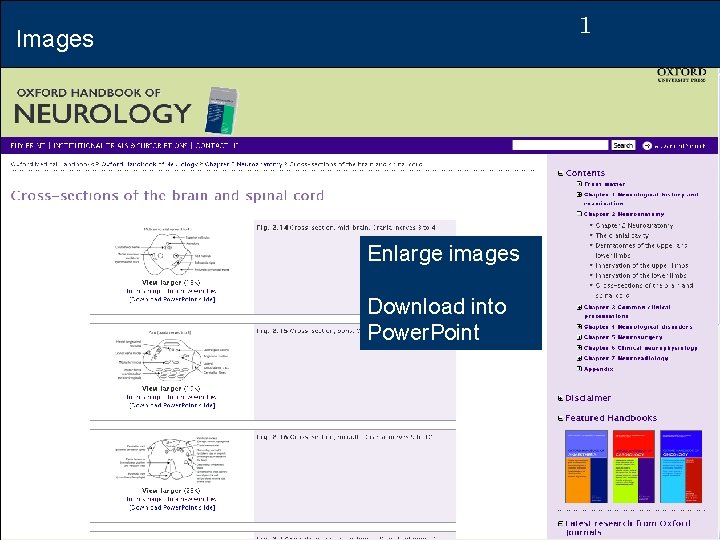Screen dimensions: 720x540
Task: Open the Fig. 2.16 medulla thumbnail
Action: click(172, 460)
